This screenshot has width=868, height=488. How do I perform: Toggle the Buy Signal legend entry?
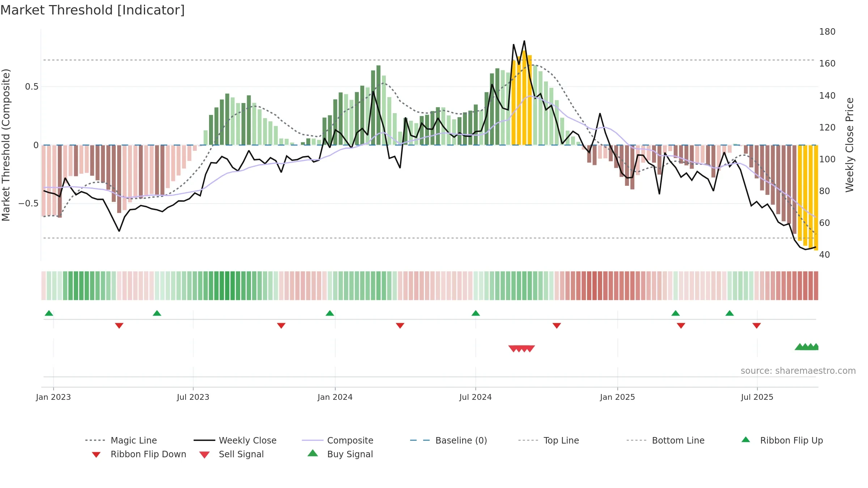pyautogui.click(x=340, y=454)
